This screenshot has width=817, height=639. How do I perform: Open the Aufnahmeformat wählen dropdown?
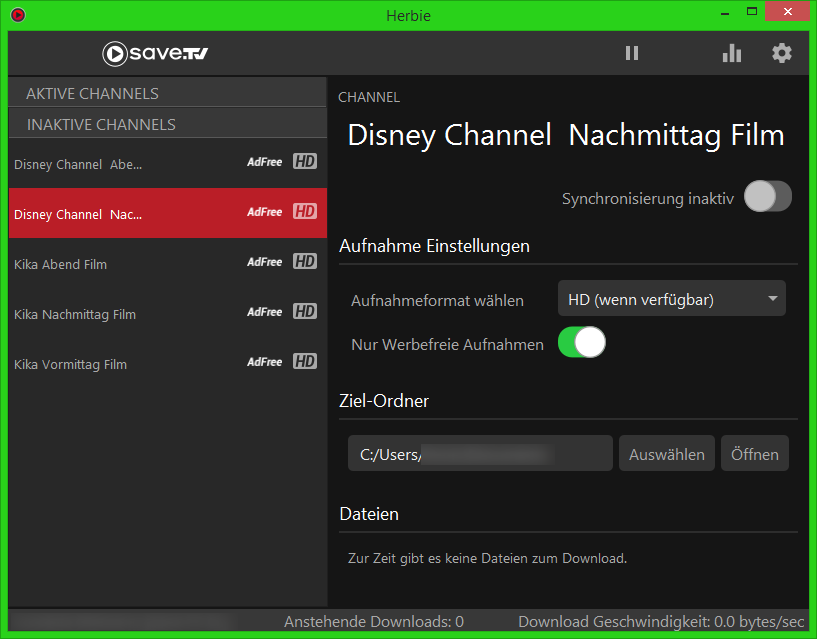(671, 299)
